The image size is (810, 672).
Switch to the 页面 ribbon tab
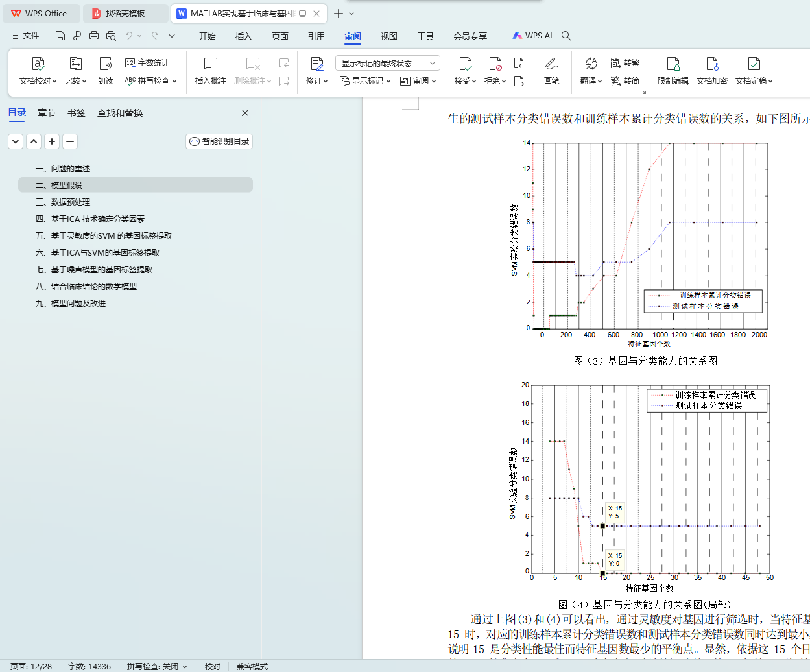pos(280,36)
